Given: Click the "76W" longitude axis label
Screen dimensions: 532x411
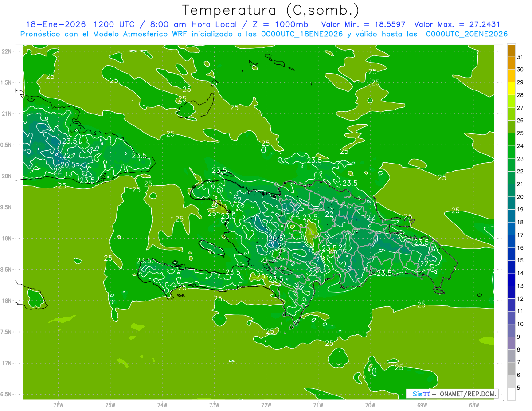Looking at the screenshot, I should (x=58, y=405).
